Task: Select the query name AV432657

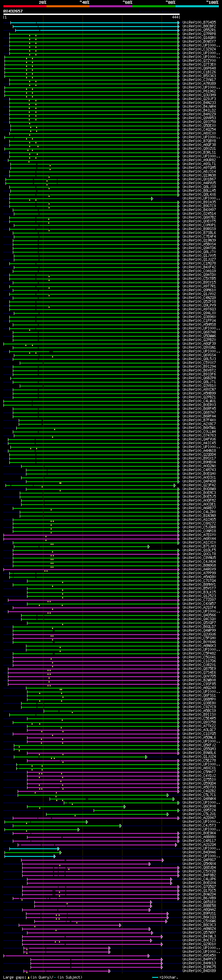Action: pyautogui.click(x=13, y=11)
